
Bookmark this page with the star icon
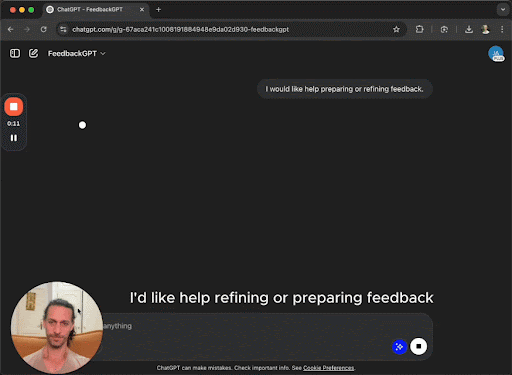396,29
